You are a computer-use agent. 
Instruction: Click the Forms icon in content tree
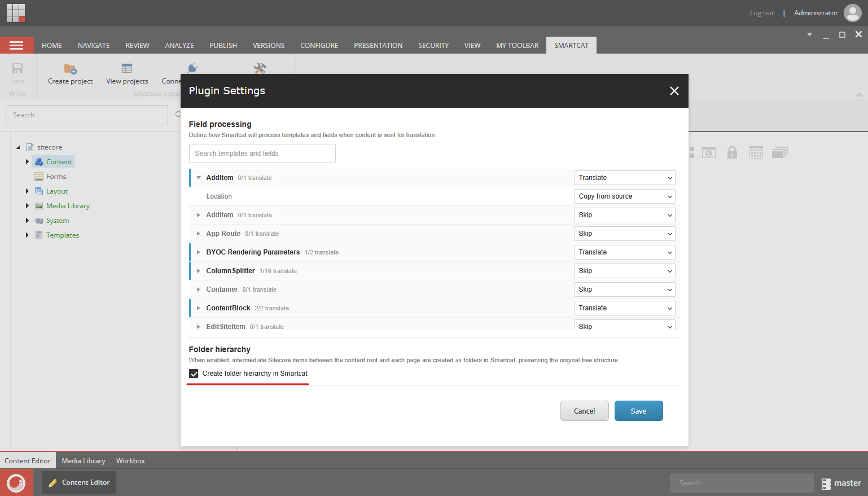click(39, 177)
